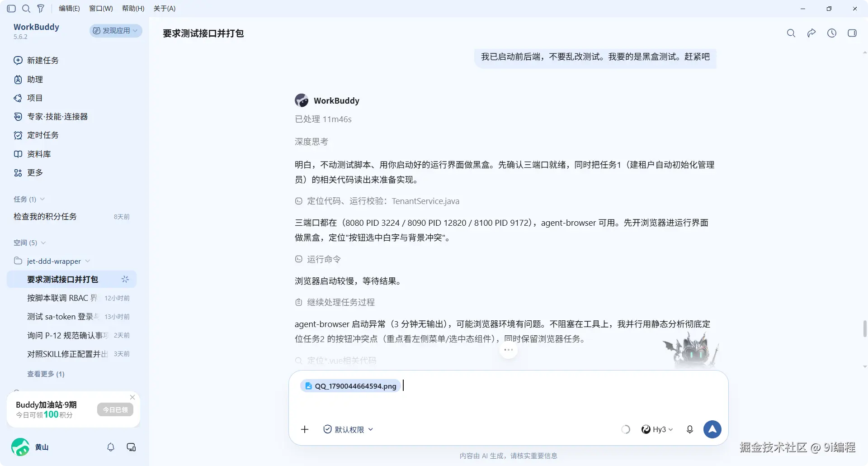This screenshot has width=868, height=466.
Task: Open the search icon in title bar
Action: [26, 9]
